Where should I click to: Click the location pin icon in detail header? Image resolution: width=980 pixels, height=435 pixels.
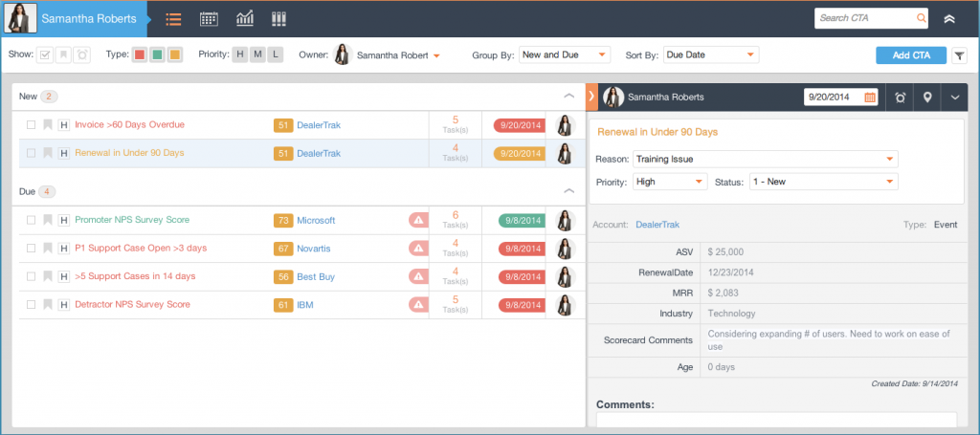tap(927, 97)
